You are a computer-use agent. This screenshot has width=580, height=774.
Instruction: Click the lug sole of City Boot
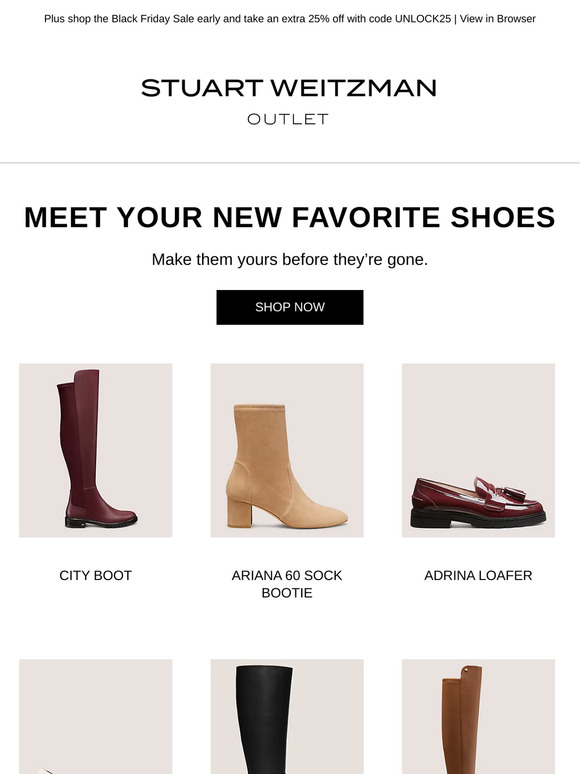point(101,523)
